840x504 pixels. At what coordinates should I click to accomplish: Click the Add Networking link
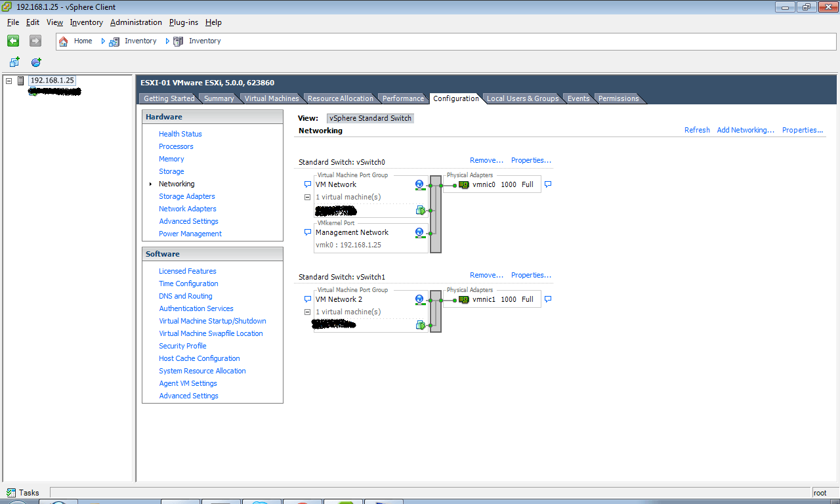click(x=745, y=130)
